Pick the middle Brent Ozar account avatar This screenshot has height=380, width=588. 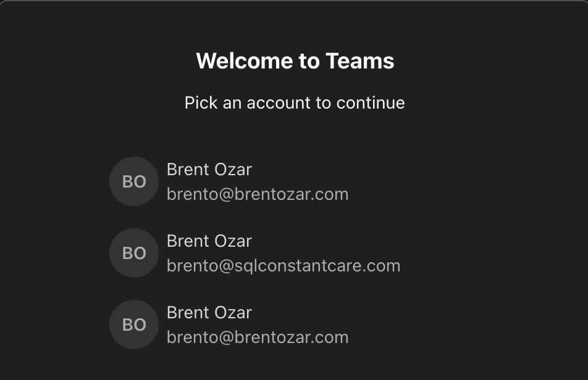[134, 253]
